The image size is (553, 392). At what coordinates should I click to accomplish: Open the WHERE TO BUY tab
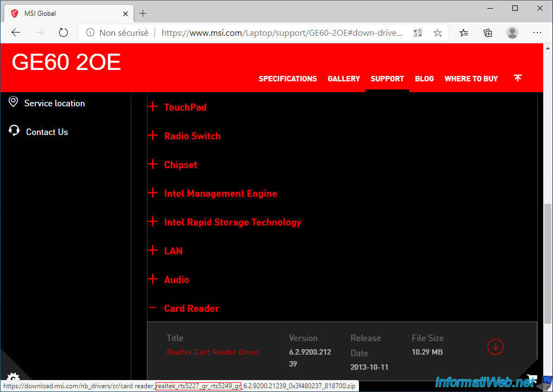pyautogui.click(x=471, y=79)
